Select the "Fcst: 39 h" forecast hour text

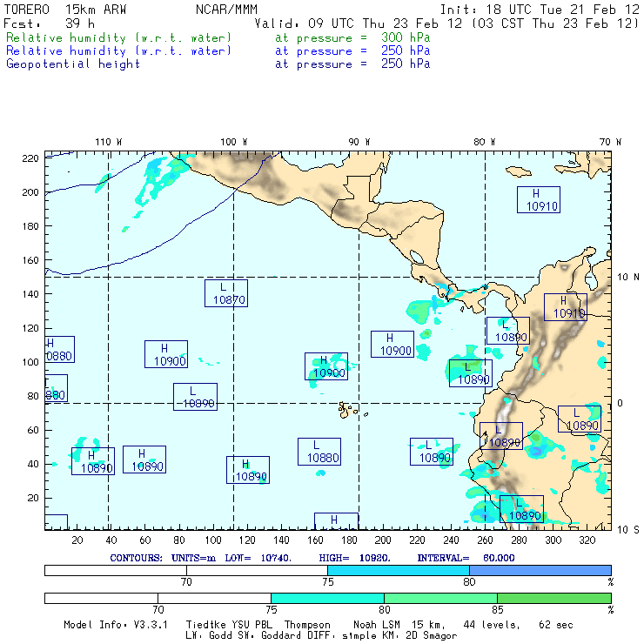pos(50,23)
